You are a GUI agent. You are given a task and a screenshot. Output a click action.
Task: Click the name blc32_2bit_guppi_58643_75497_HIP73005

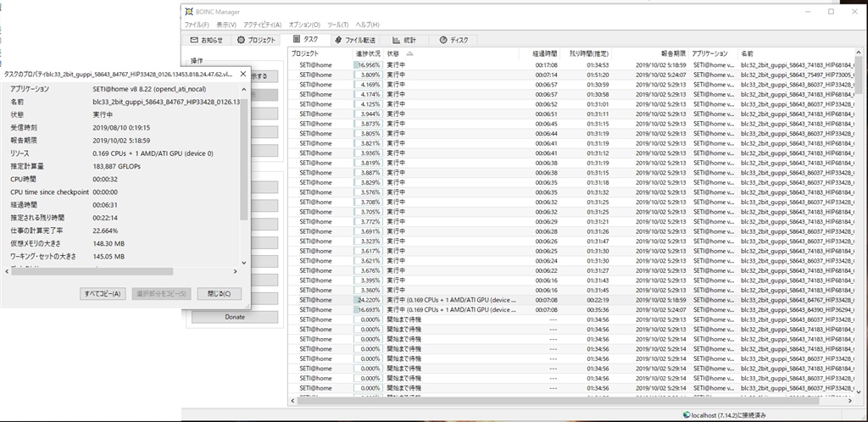[797, 75]
